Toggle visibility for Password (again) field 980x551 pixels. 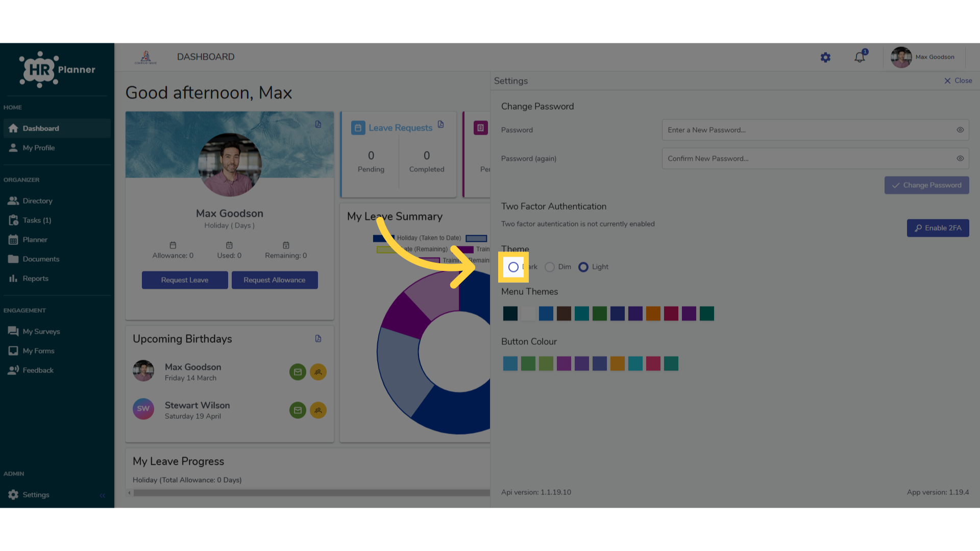point(960,159)
